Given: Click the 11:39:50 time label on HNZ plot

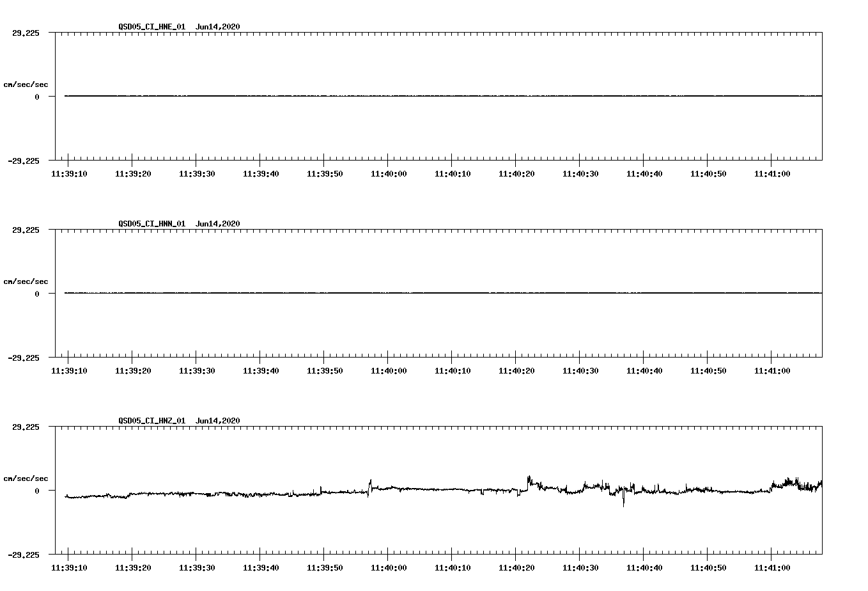Looking at the screenshot, I should click(325, 567).
